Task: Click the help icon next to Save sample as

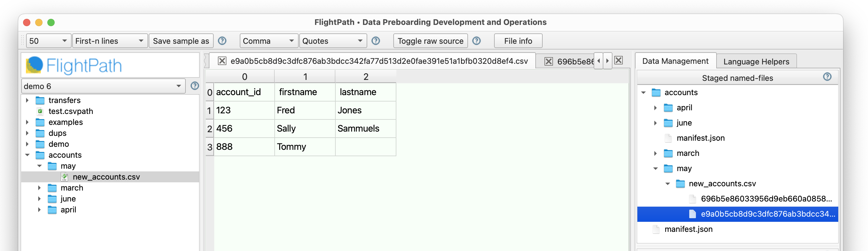Action: tap(222, 41)
